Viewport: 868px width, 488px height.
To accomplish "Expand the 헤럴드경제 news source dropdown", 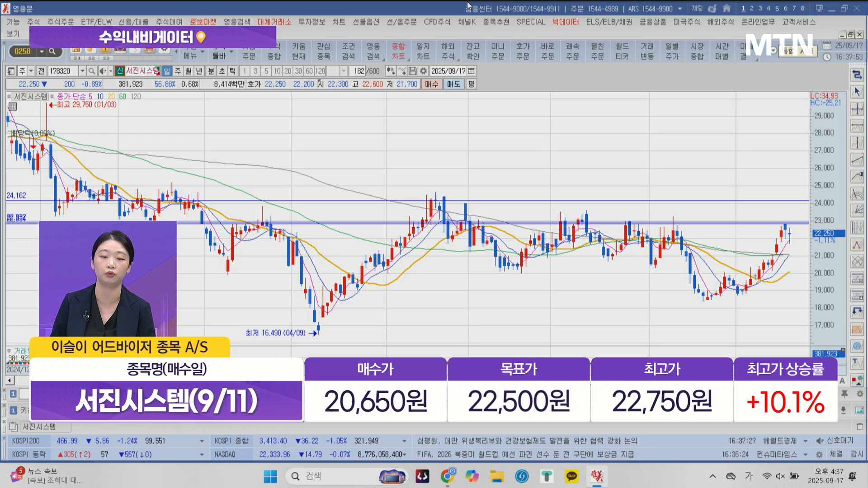I will 805,441.
